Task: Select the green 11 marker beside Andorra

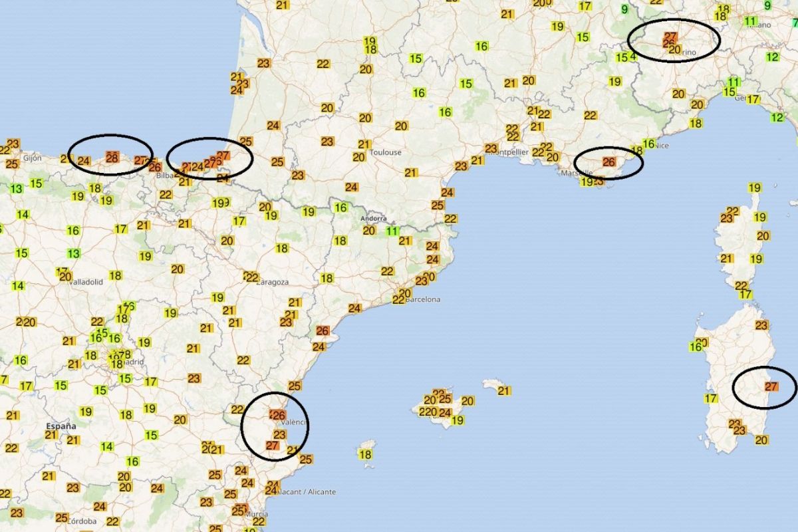Action: [x=392, y=231]
